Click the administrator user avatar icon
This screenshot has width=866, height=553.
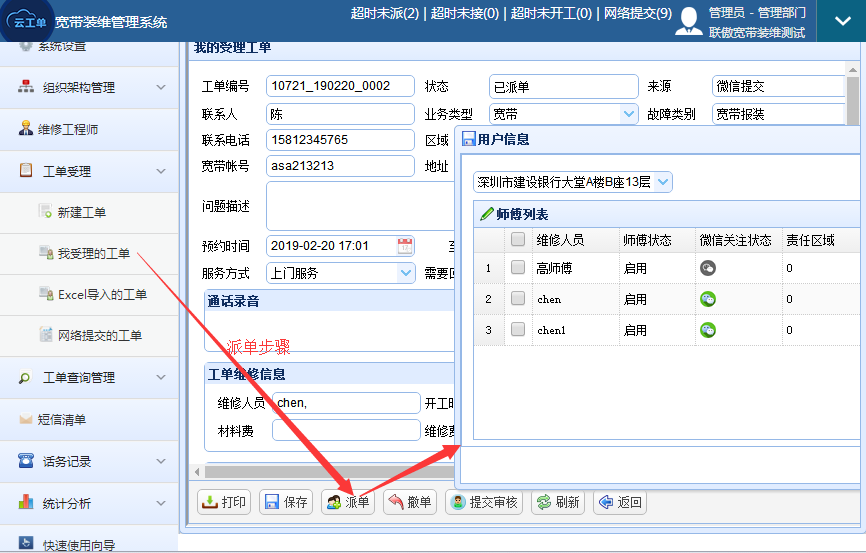coord(689,21)
